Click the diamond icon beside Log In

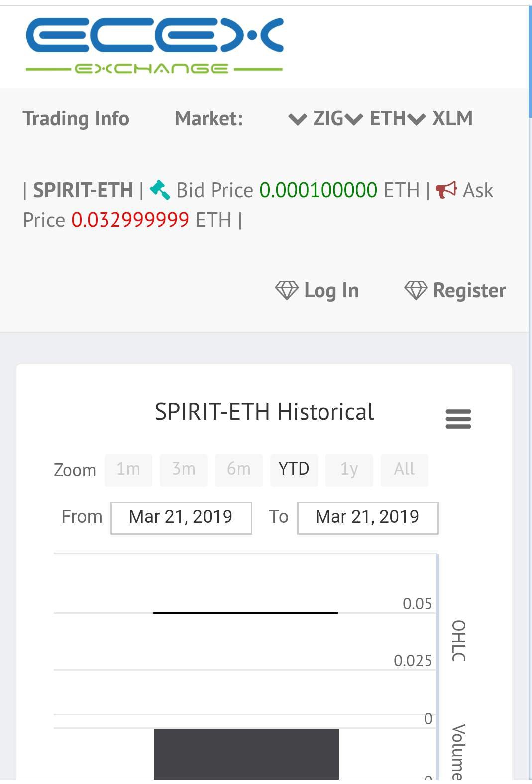[x=287, y=290]
